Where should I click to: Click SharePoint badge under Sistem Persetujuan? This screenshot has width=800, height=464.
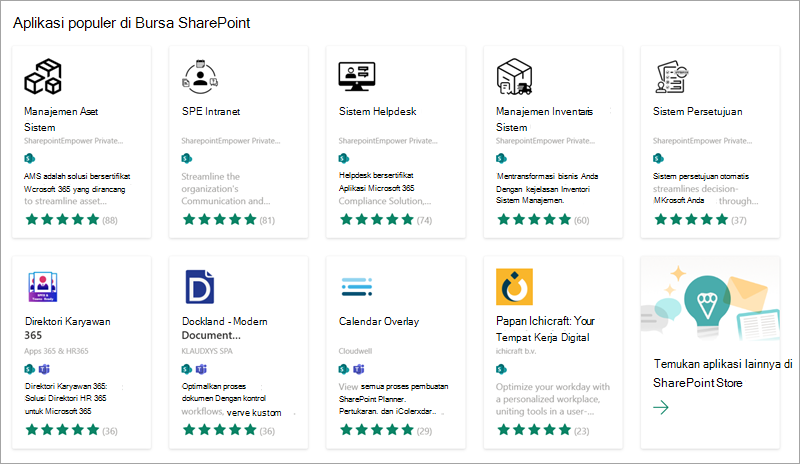point(658,158)
